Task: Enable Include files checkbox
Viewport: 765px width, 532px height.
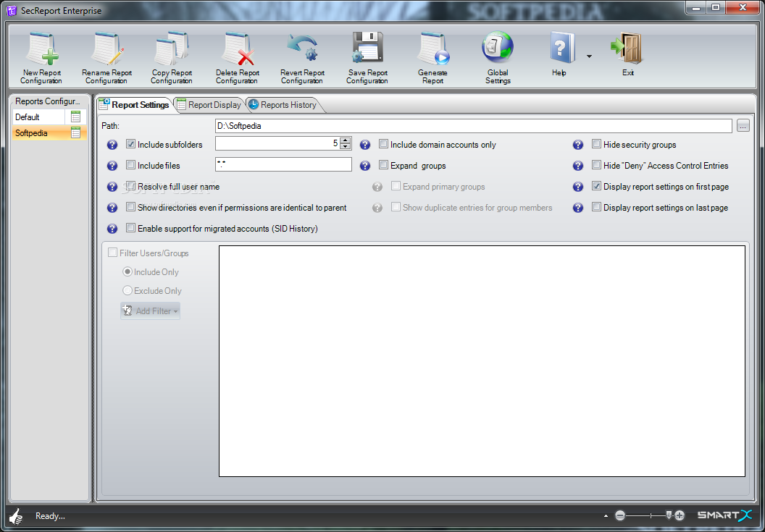Action: pos(130,165)
